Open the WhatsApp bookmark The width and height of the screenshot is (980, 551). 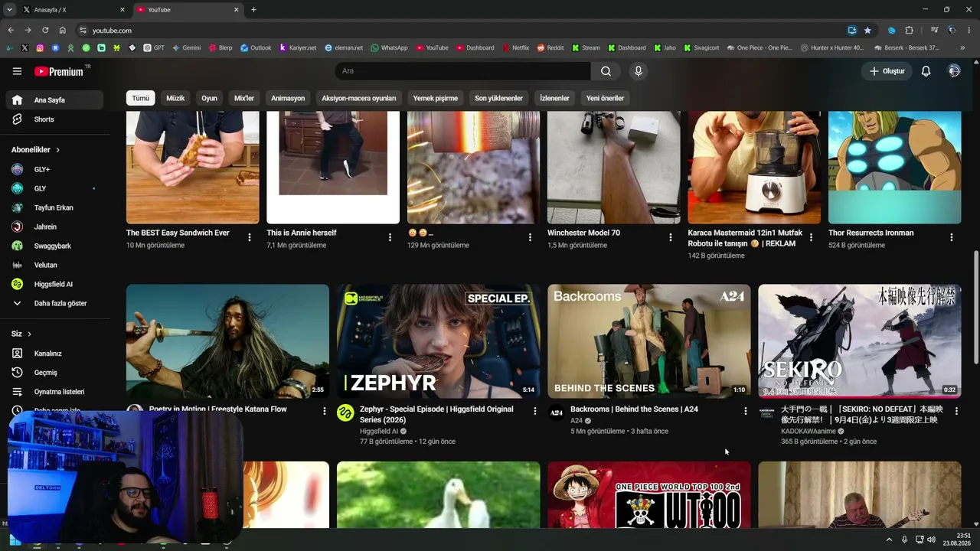[389, 47]
